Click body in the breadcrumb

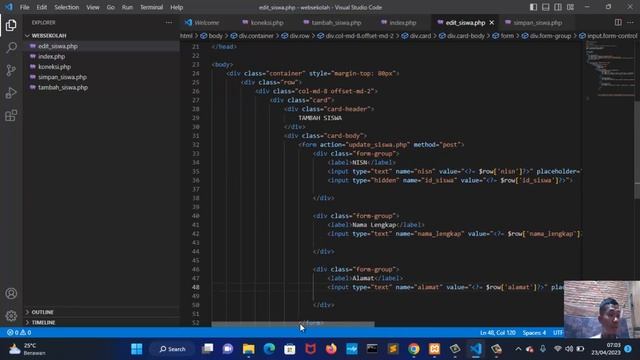tap(211, 36)
